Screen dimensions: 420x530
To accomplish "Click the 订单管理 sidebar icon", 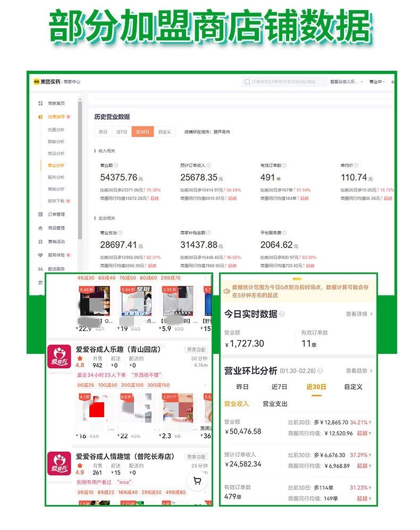I will tap(40, 214).
